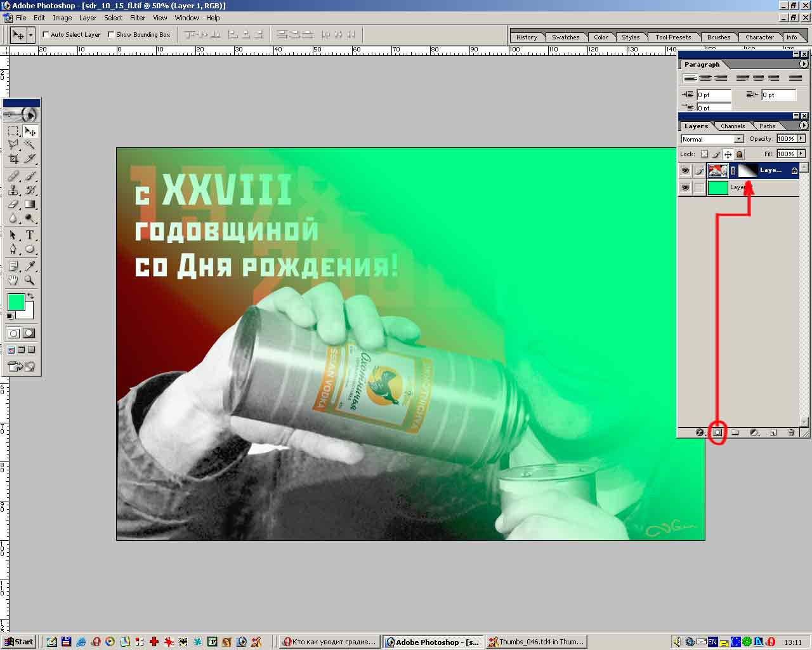Click Create new layer icon
This screenshot has width=812, height=650.
[x=773, y=432]
